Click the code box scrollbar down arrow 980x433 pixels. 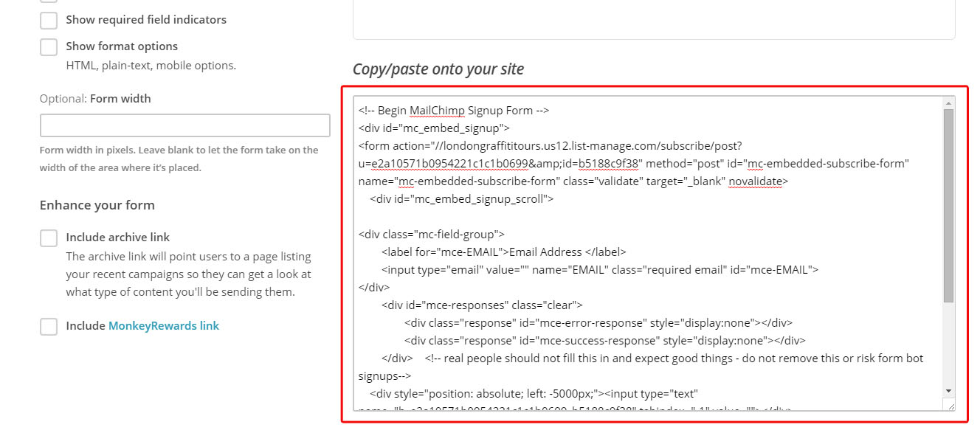[x=948, y=390]
